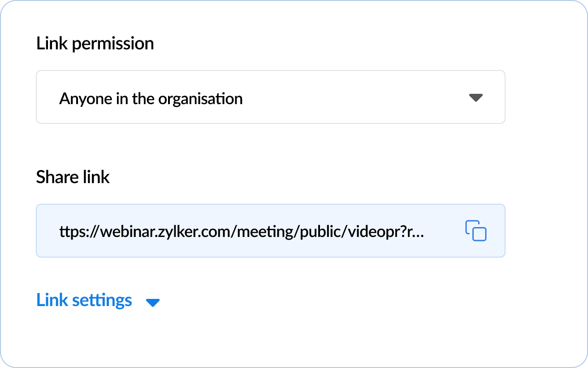Click the Share link label
588x368 pixels.
(x=73, y=177)
